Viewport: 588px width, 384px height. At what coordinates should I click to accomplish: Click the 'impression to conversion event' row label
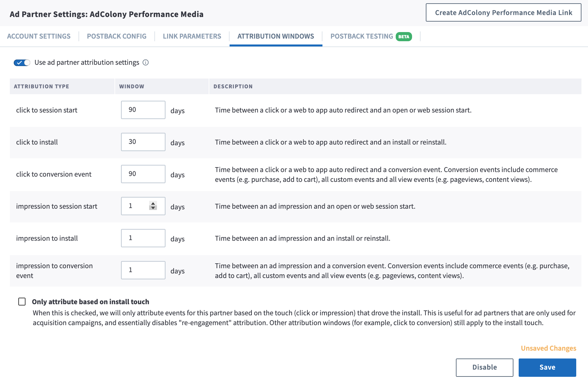click(55, 271)
